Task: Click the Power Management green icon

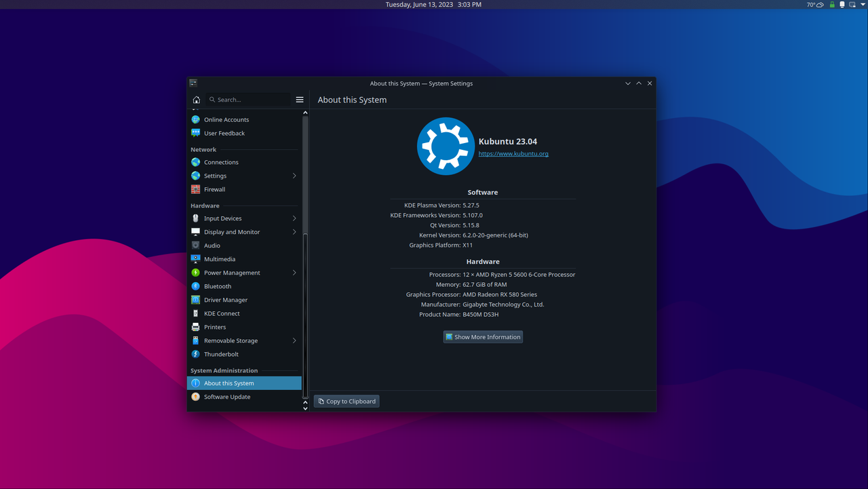Action: [195, 273]
